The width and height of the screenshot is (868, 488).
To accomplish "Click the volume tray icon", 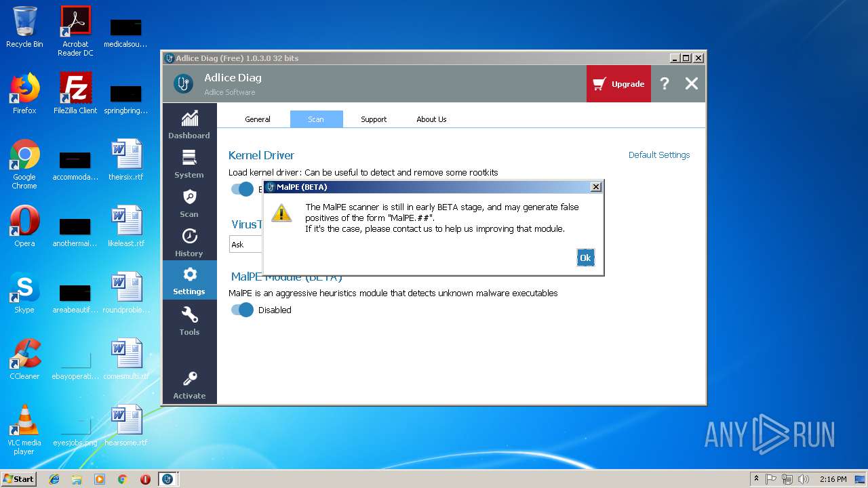I will pyautogui.click(x=804, y=479).
